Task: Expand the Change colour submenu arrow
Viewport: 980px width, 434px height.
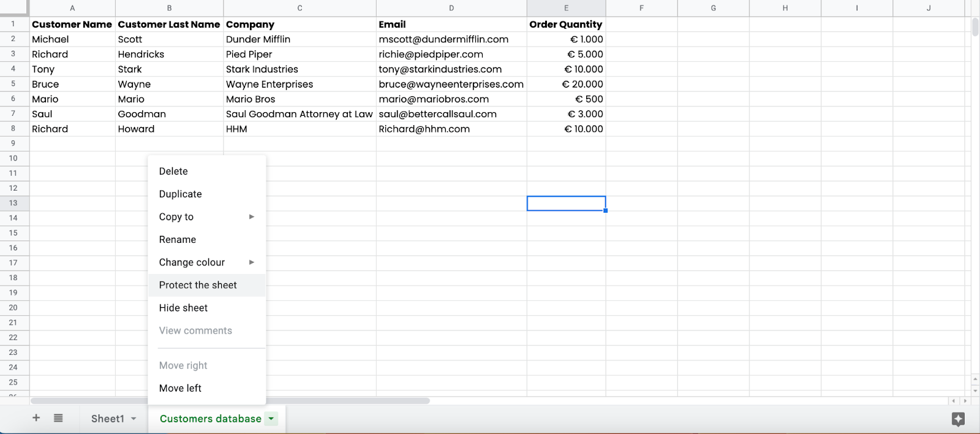Action: pyautogui.click(x=251, y=262)
